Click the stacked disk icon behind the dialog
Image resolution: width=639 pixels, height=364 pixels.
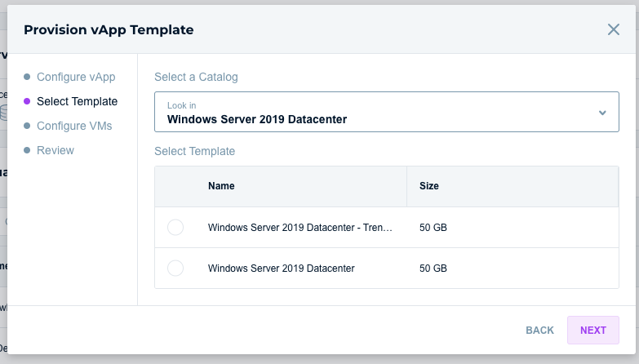[x=4, y=113]
